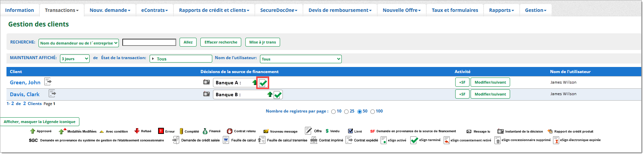Click the search text input field
This screenshot has height=155, width=644.
(x=149, y=42)
